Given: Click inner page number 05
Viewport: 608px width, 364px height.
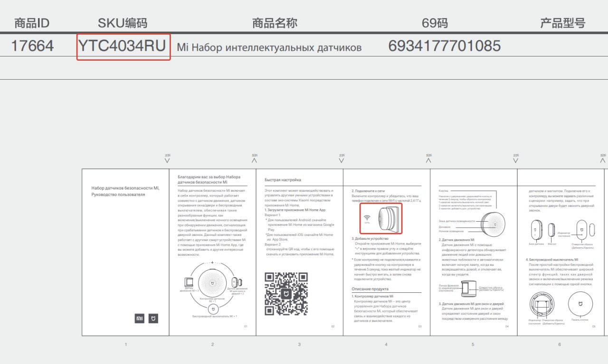Looking at the screenshot, I should pyautogui.click(x=594, y=326).
